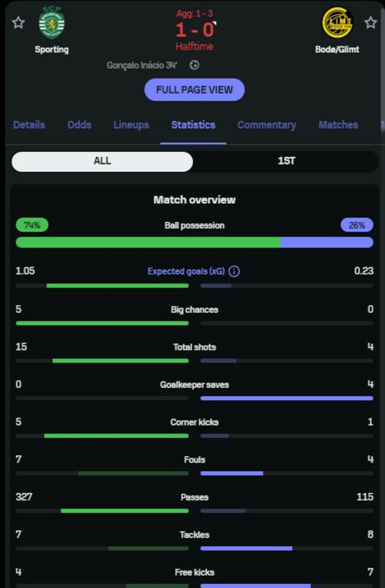Select the 1ST half toggle
The height and width of the screenshot is (588, 385).
pos(286,161)
